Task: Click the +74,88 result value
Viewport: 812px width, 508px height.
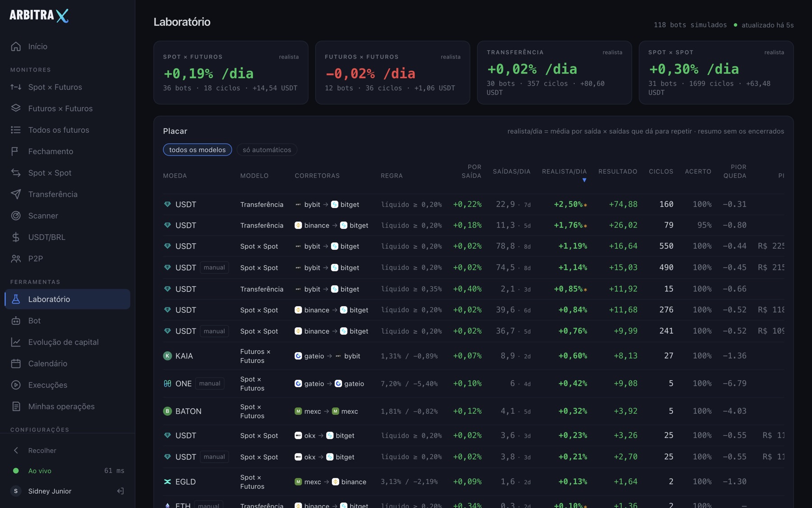Action: point(623,204)
